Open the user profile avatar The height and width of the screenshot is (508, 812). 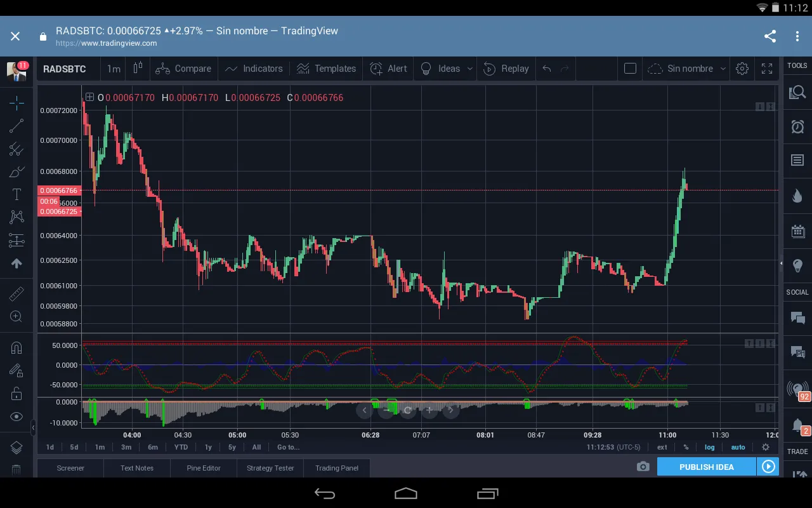tap(17, 70)
